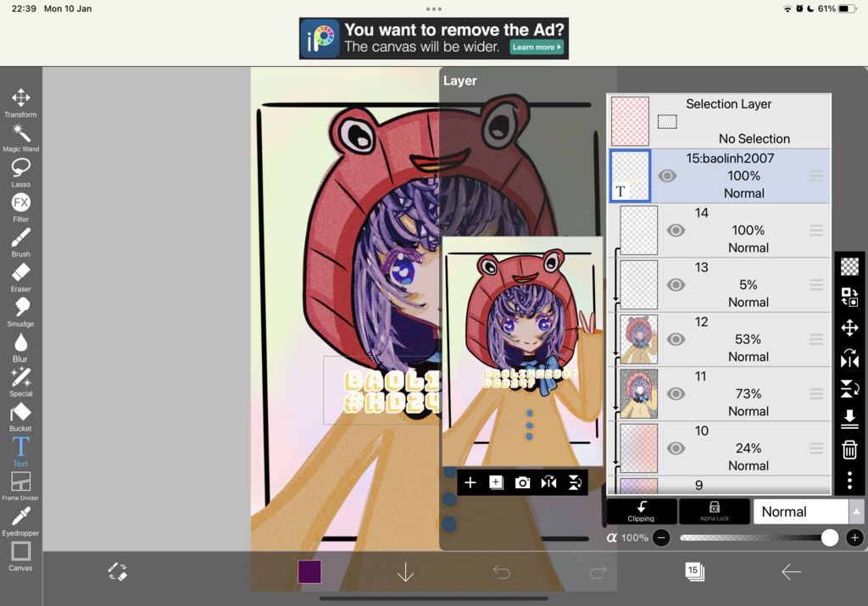
Task: Open the Normal blend mode dropdown
Action: click(x=800, y=512)
